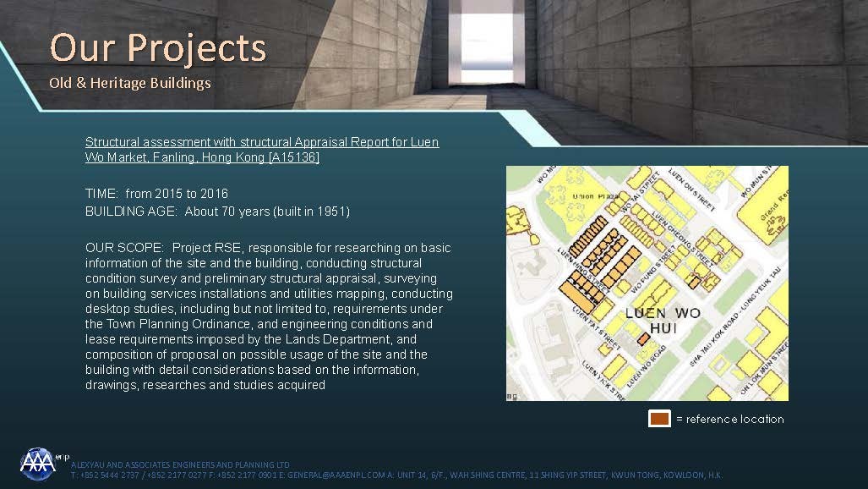Open the Luen Wo Market project title link

pos(262,150)
